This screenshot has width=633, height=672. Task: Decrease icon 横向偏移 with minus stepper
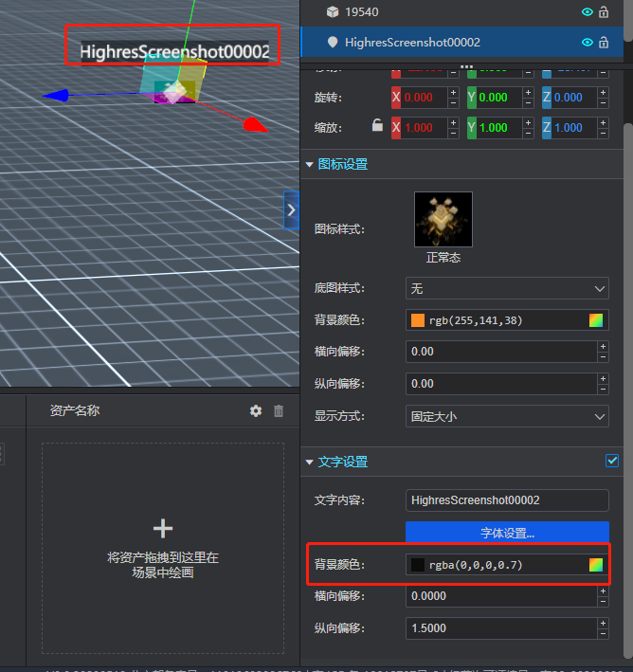pos(603,357)
